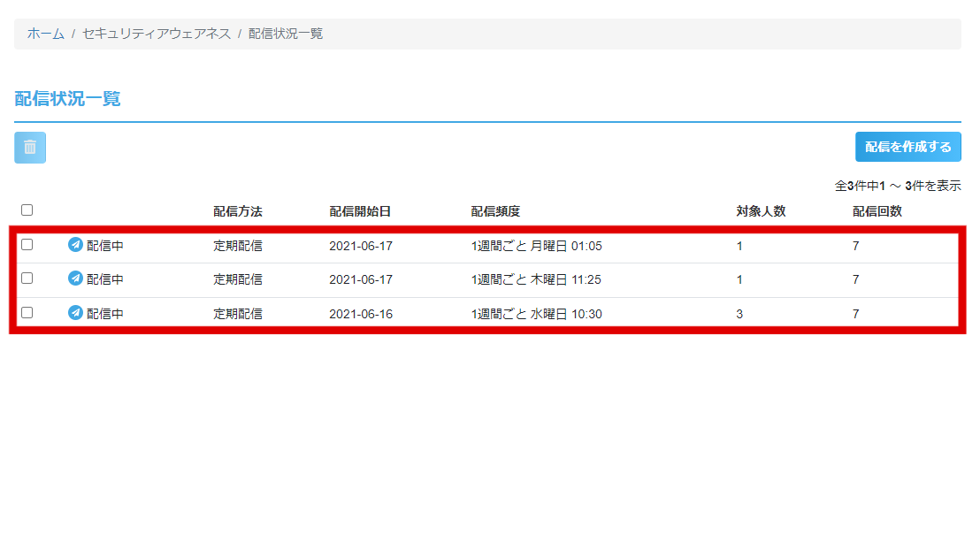Click the trash delete icon button
Viewport: 980px width, 557px height.
click(x=30, y=148)
